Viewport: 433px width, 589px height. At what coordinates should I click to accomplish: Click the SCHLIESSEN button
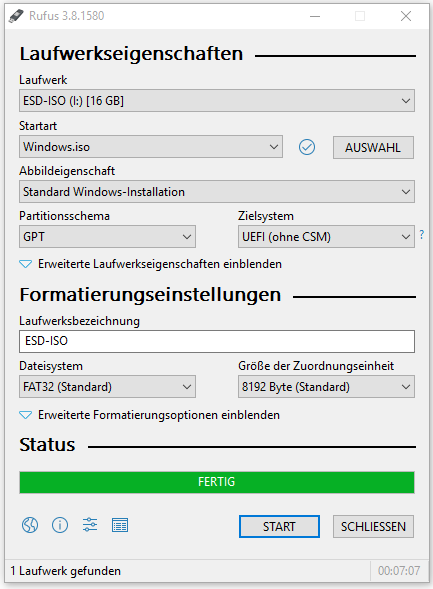click(x=373, y=526)
